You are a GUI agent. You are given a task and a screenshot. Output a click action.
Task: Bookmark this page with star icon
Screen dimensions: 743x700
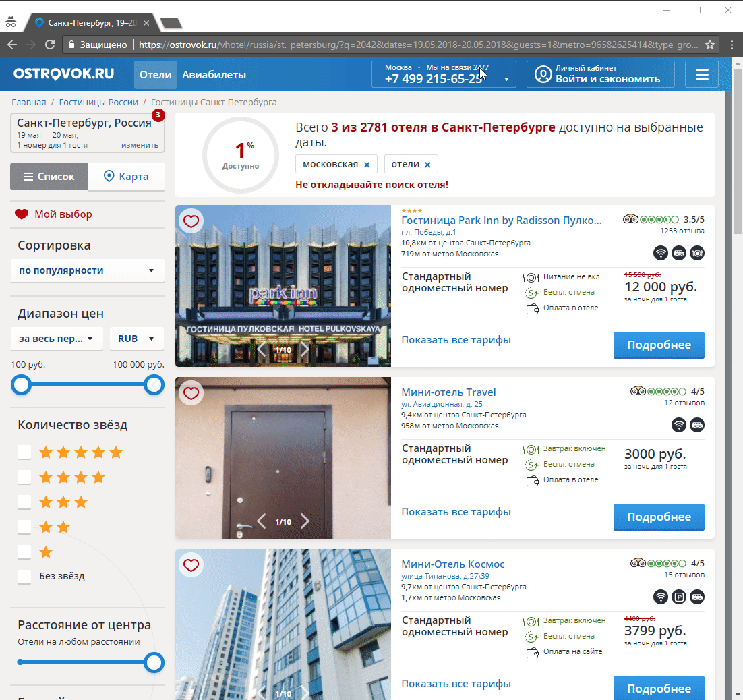coord(710,45)
